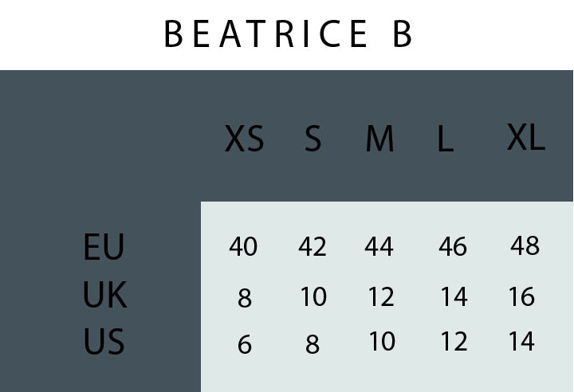Choose US size 6 under XS
This screenshot has width=574, height=392.
point(245,345)
